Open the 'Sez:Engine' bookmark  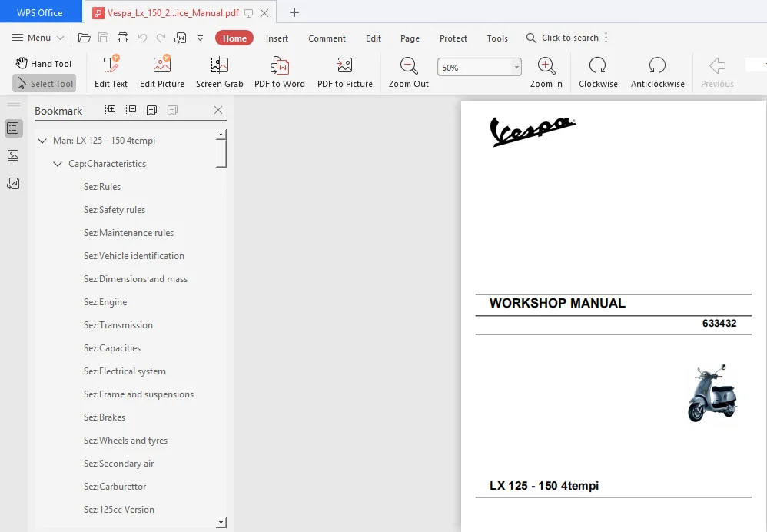105,302
